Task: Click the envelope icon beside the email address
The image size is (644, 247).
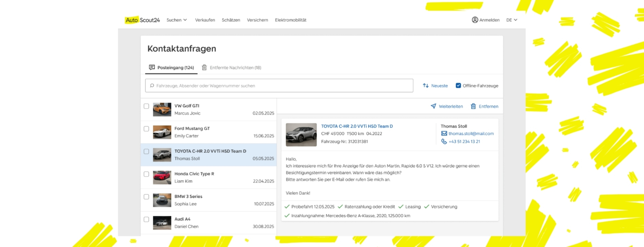Action: (x=444, y=134)
